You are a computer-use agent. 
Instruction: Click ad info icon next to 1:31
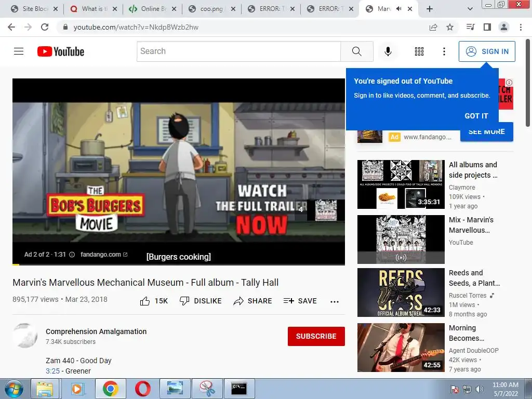click(72, 255)
